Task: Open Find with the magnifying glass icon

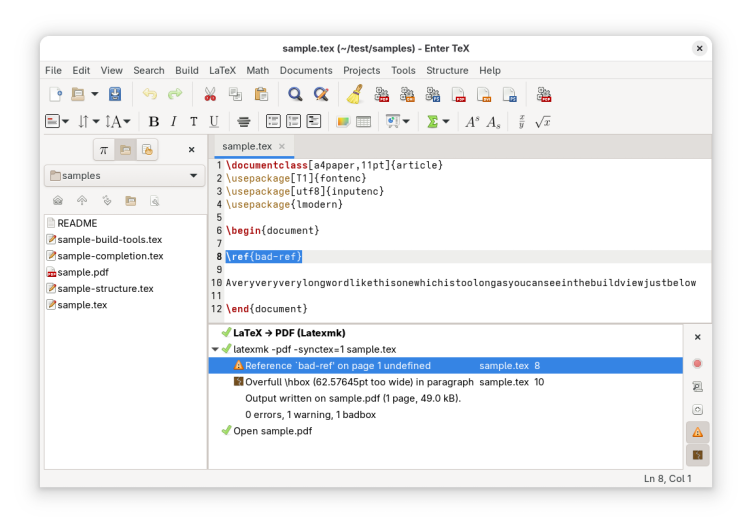Action: 295,94
